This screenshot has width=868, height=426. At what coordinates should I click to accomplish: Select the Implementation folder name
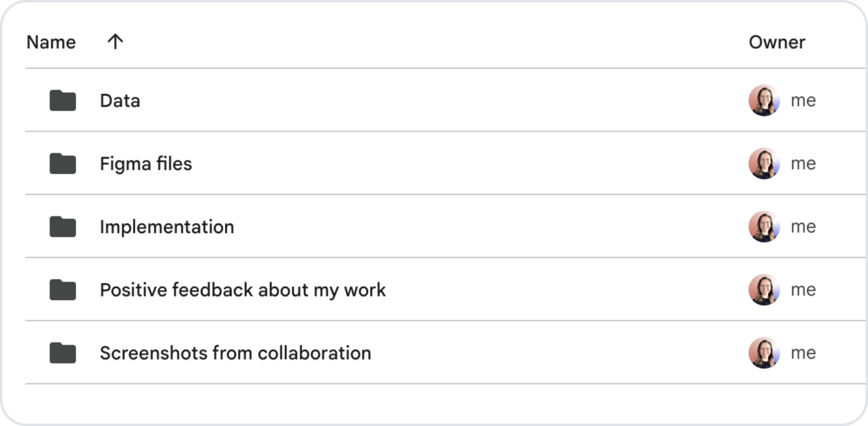[167, 227]
